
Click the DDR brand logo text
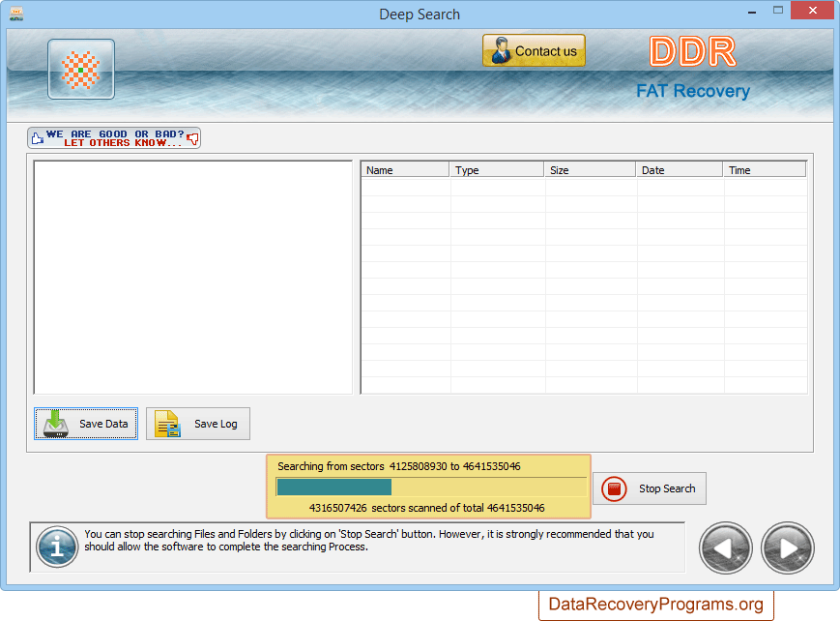(x=693, y=52)
